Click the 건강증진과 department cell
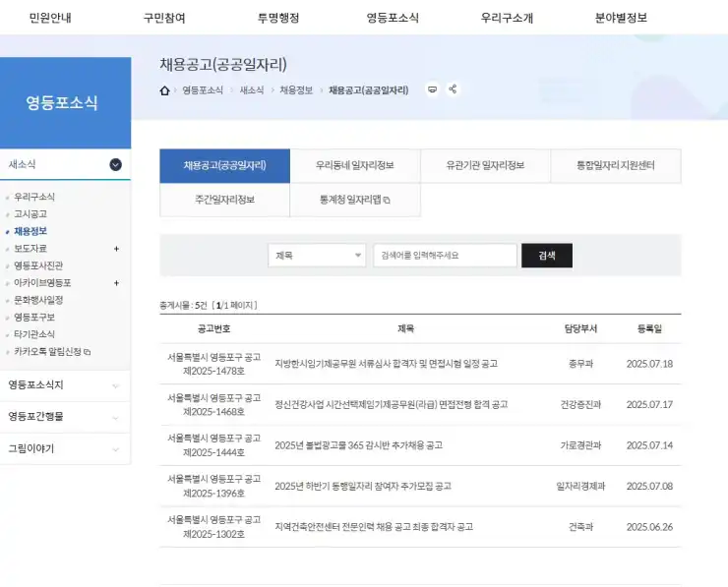This screenshot has width=728, height=587. pyautogui.click(x=580, y=404)
